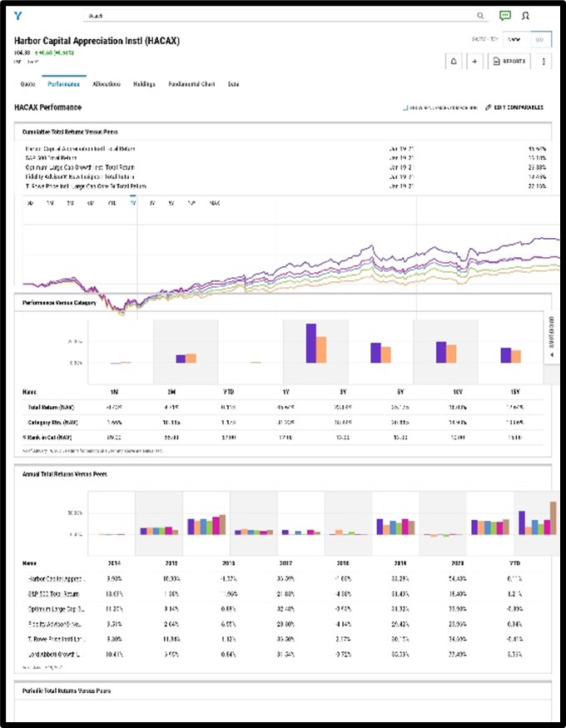Click the plus add-to-list icon
This screenshot has width=566, height=728.
474,62
